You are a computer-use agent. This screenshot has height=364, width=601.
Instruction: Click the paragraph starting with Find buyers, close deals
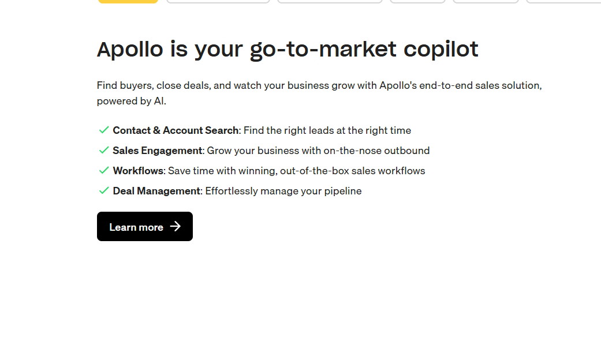click(319, 93)
